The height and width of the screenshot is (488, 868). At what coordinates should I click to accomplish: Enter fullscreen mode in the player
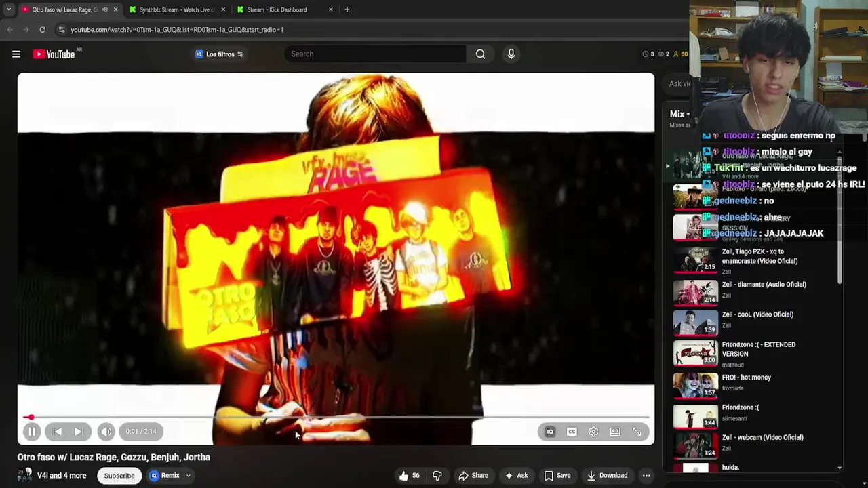[637, 432]
